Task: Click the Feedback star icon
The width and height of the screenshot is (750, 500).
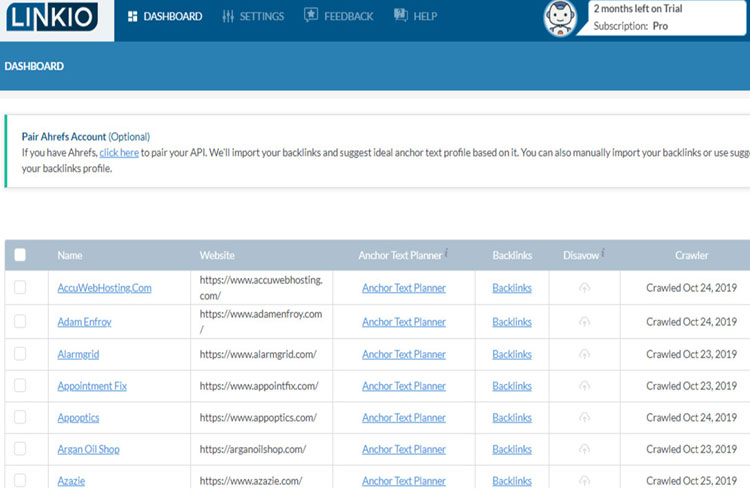Action: pos(311,15)
